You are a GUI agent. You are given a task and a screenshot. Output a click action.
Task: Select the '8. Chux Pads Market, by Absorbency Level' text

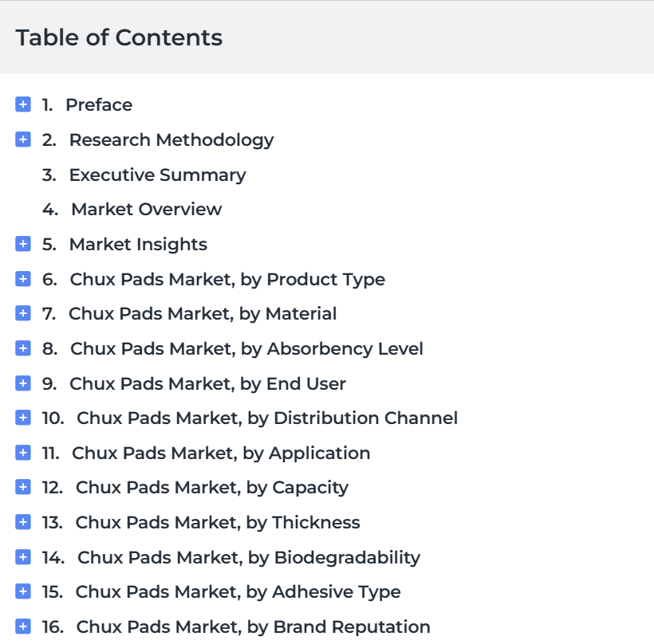233,349
